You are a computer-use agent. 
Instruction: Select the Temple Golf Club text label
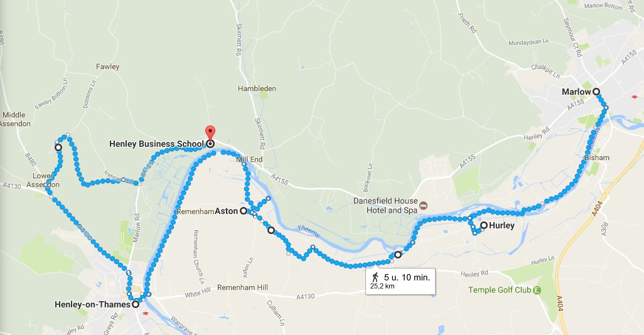pos(500,290)
